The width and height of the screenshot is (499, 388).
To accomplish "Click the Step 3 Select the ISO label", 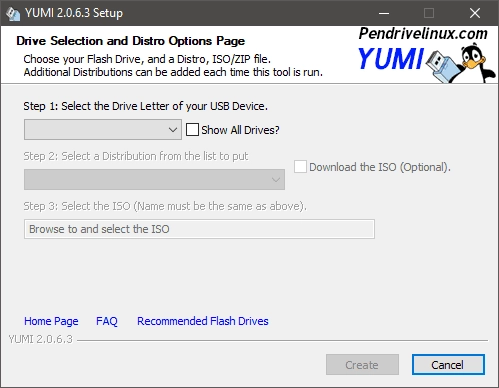I will pos(165,206).
